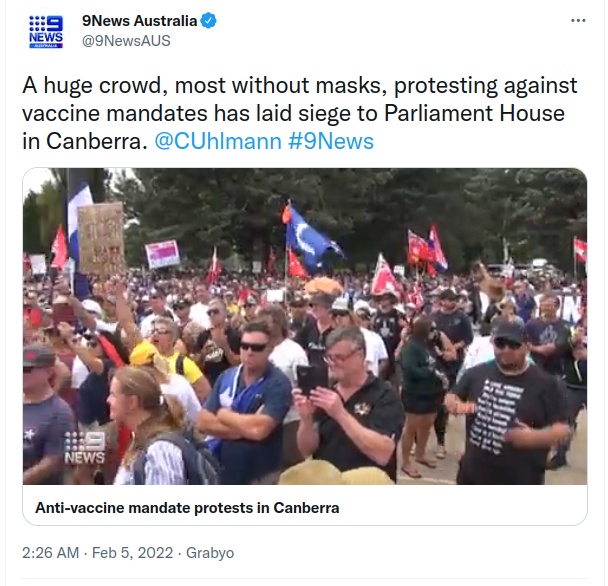Click the 9News Australia display name

140,21
